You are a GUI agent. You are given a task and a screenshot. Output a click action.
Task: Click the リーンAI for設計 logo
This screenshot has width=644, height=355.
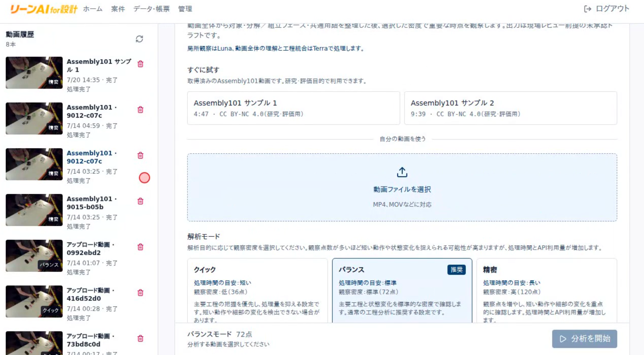pyautogui.click(x=44, y=9)
